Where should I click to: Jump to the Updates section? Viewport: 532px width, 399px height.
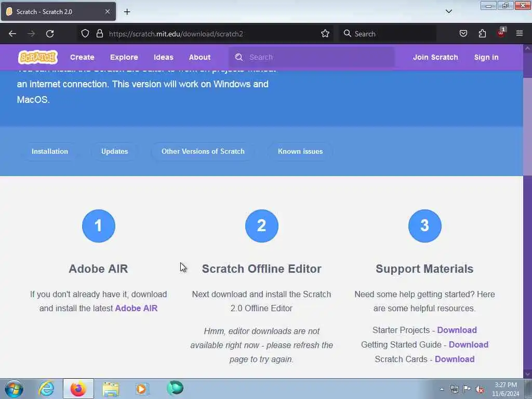tap(115, 151)
